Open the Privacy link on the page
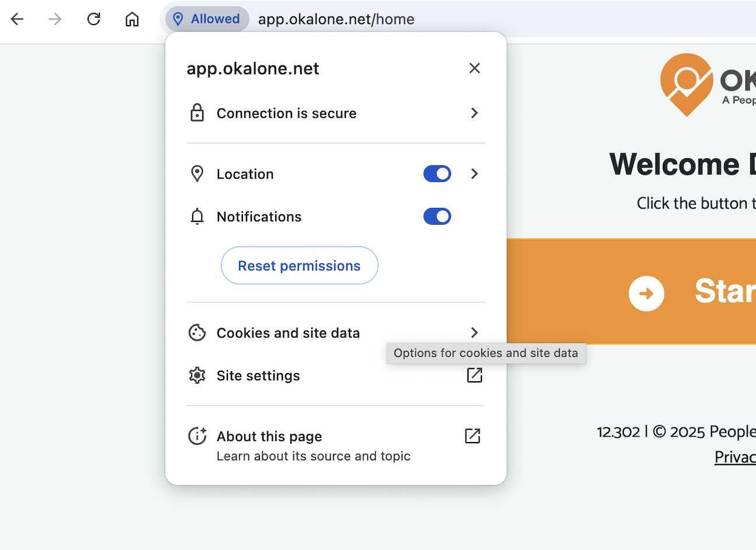 tap(735, 457)
